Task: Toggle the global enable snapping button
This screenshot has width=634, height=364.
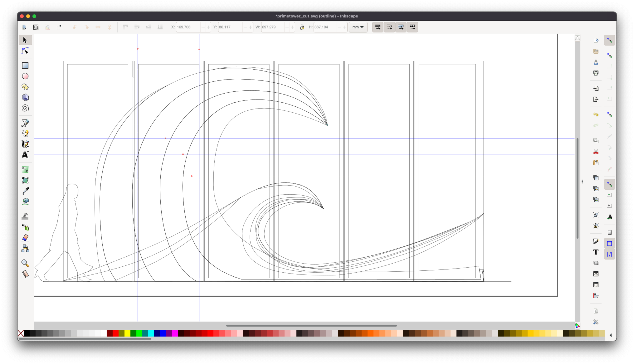Action: (x=610, y=40)
